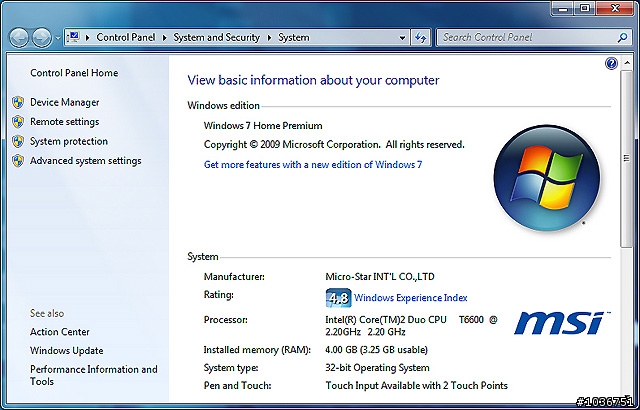Click processor value 'Intel(R) Core(TM)2 Duo CPU'
640x410 pixels.
386,320
